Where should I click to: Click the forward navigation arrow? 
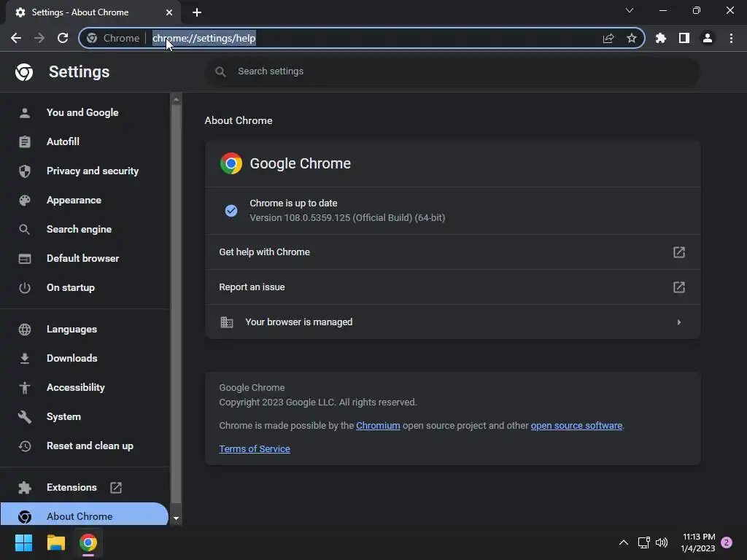(x=39, y=38)
